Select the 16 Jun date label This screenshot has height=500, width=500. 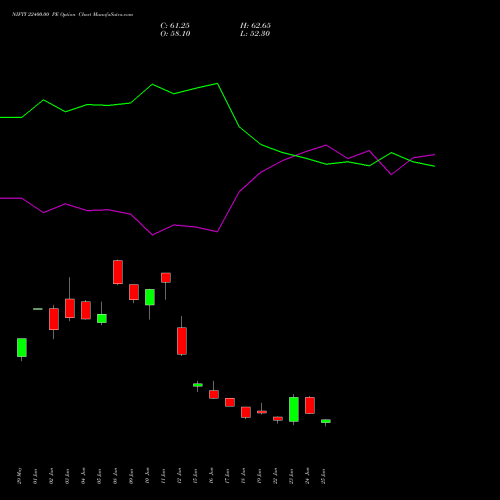coord(211,476)
